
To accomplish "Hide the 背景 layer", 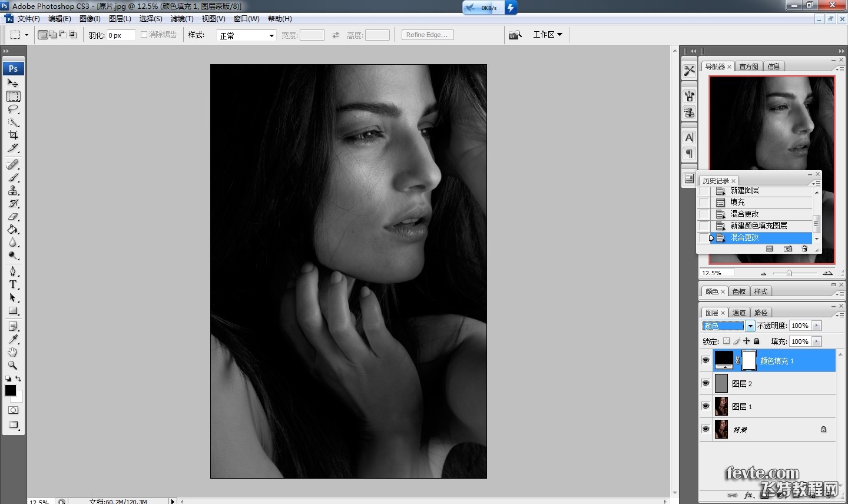I will pos(705,429).
